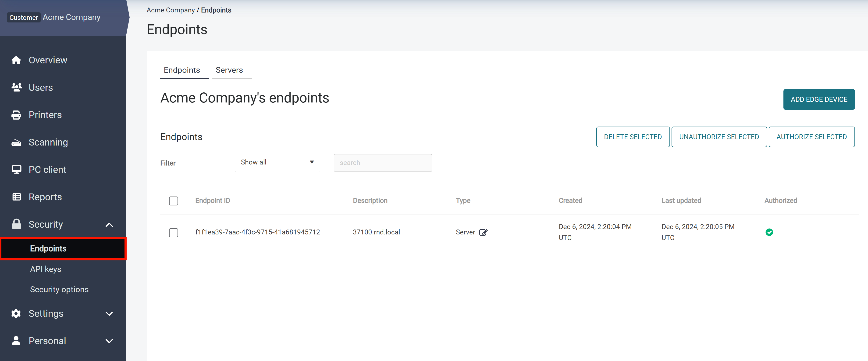Open API keys in sidebar
Screen dimensions: 868x361
pos(46,269)
